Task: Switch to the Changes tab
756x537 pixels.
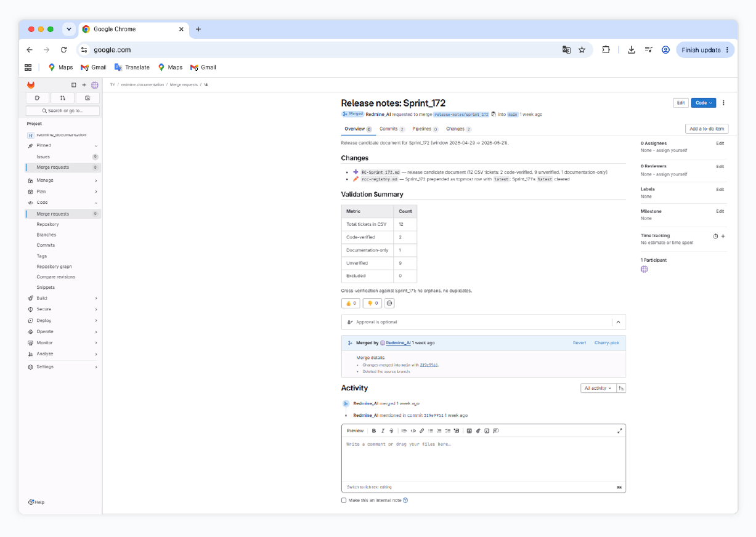Action: pos(458,129)
